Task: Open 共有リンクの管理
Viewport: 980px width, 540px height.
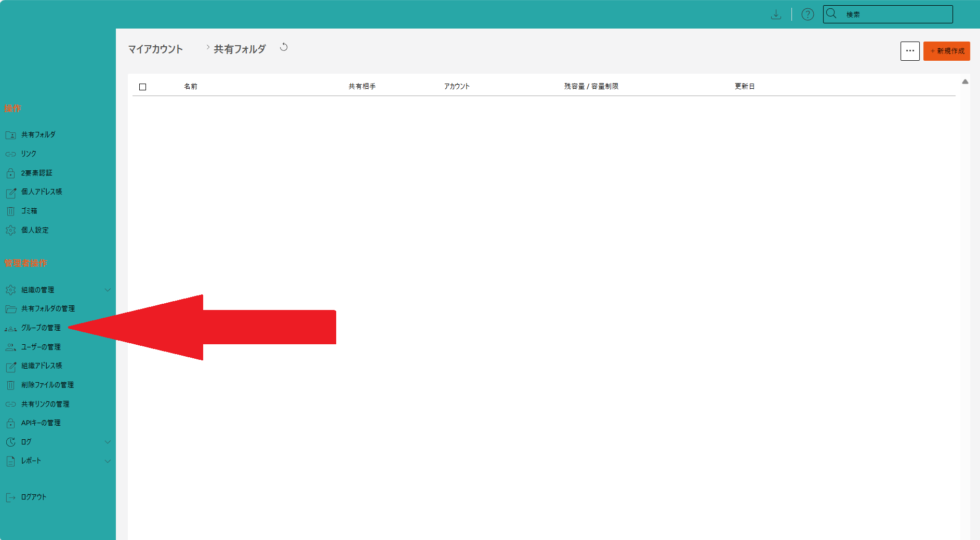Action: (x=45, y=404)
